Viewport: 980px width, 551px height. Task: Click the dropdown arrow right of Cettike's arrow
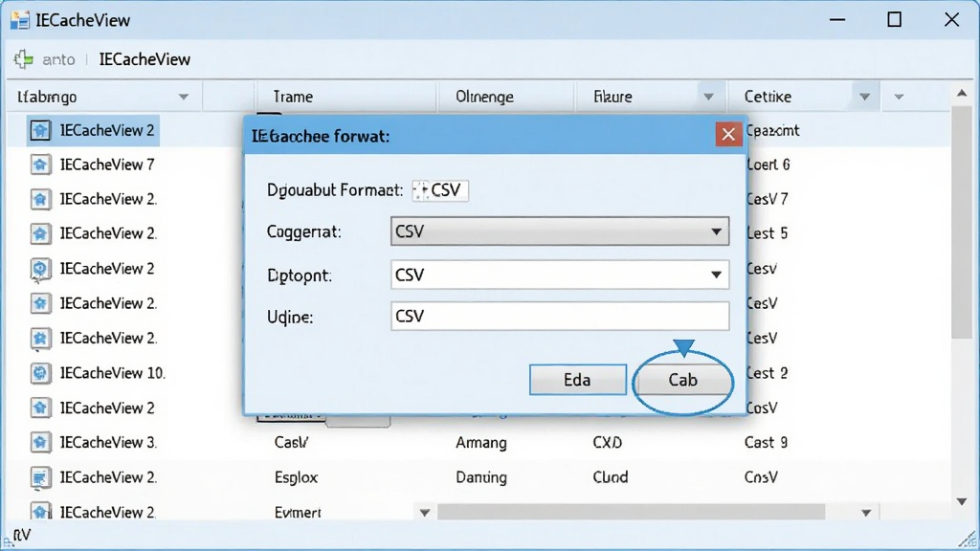pos(899,97)
